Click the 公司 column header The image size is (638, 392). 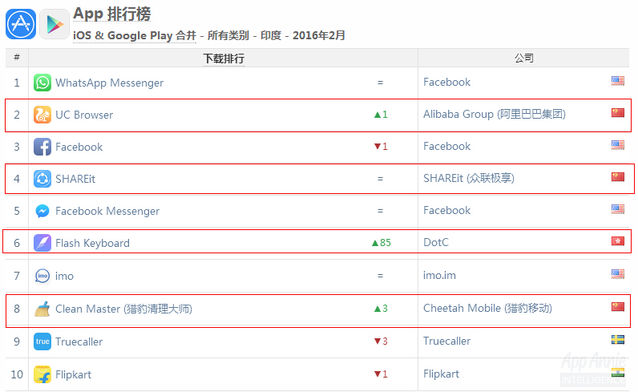pyautogui.click(x=524, y=58)
